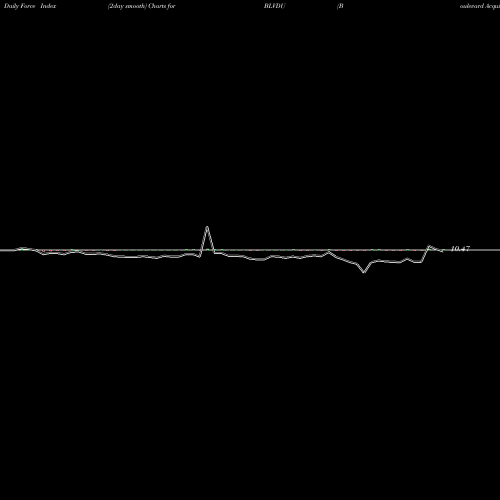Click the 10.47 value label
The width and height of the screenshot is (500, 500).
coord(460,249)
